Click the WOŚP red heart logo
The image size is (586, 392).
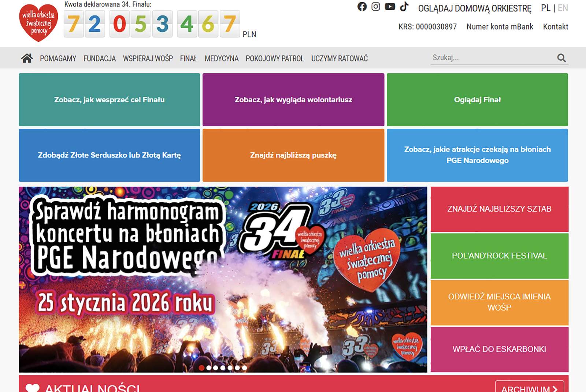[x=38, y=23]
